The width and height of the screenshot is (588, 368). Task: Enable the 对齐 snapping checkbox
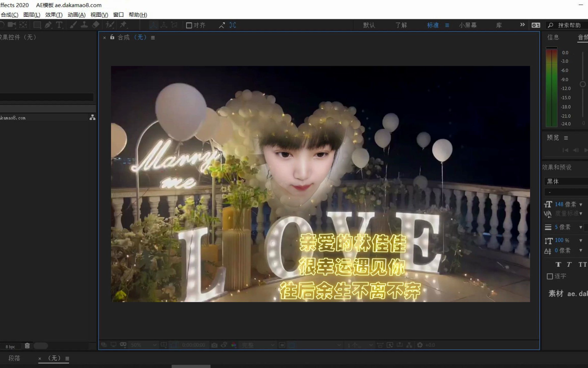189,25
